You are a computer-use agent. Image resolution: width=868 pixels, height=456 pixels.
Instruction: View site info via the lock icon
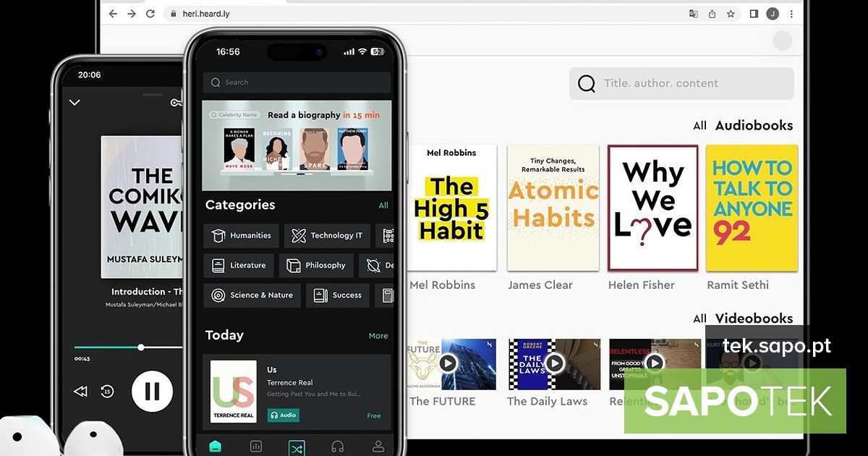tap(173, 14)
